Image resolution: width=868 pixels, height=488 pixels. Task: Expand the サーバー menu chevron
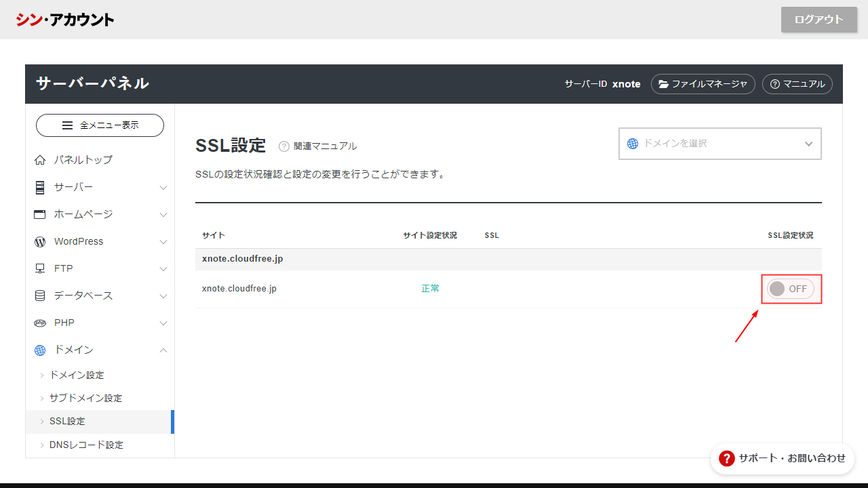[163, 187]
